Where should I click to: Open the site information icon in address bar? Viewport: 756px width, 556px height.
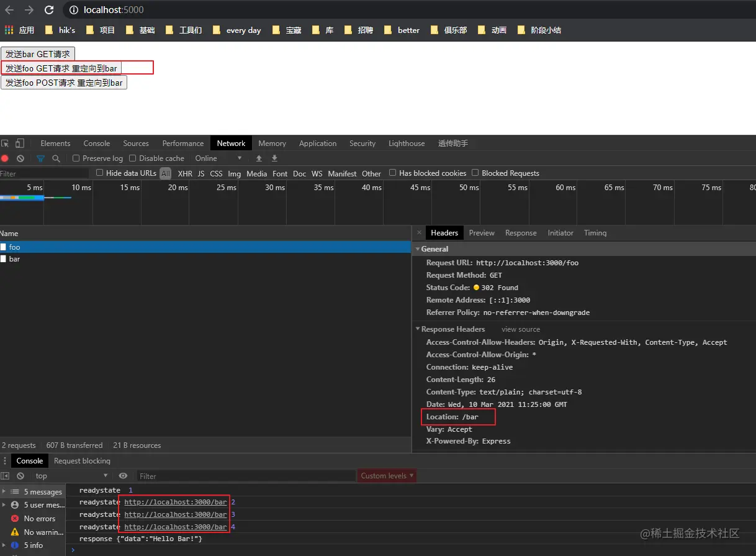pos(73,10)
